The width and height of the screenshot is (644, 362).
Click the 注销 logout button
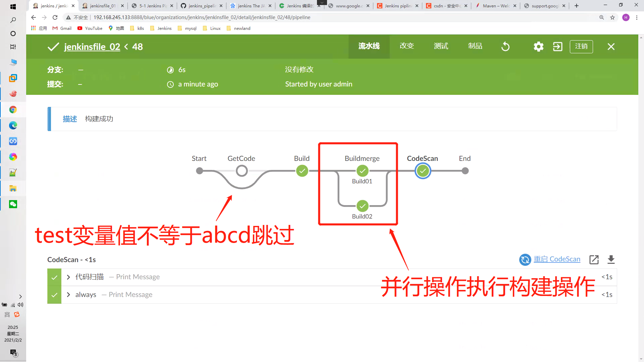tap(581, 46)
